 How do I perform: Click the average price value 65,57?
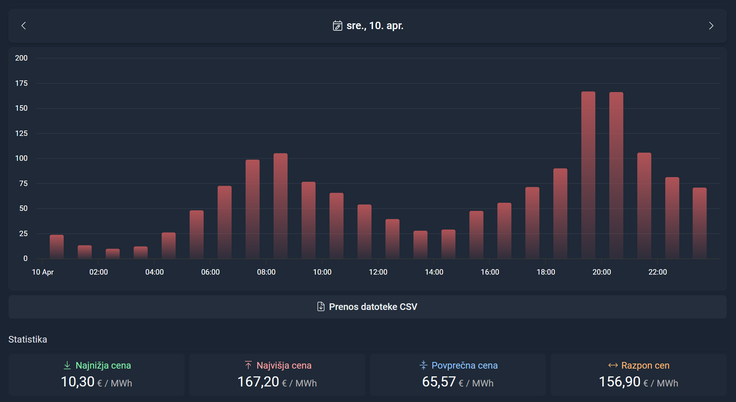point(439,382)
